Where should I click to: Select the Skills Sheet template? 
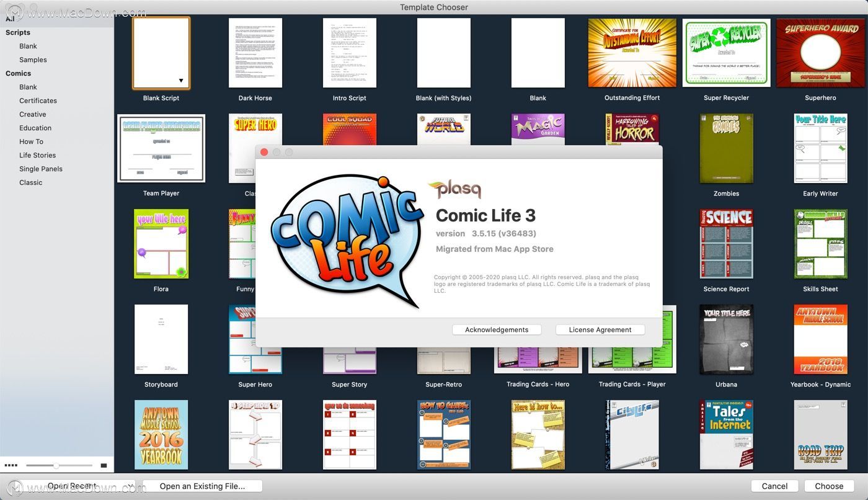(x=820, y=244)
